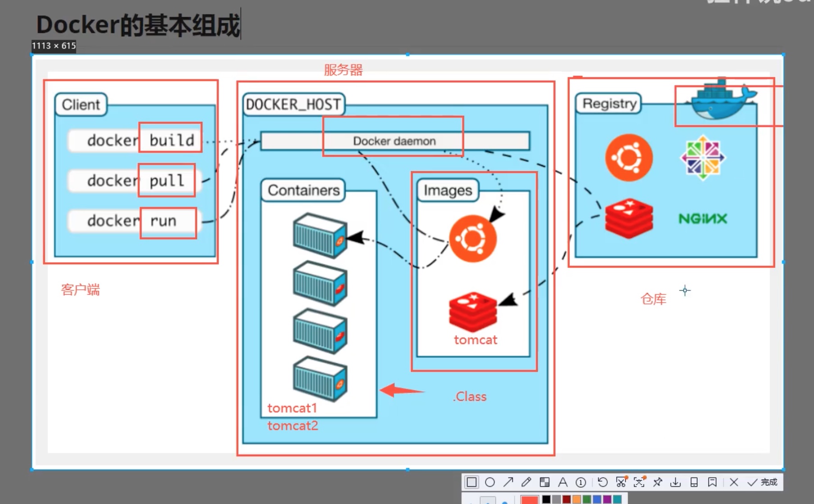This screenshot has height=504, width=814.
Task: Undo the last annotation
Action: coord(603,482)
